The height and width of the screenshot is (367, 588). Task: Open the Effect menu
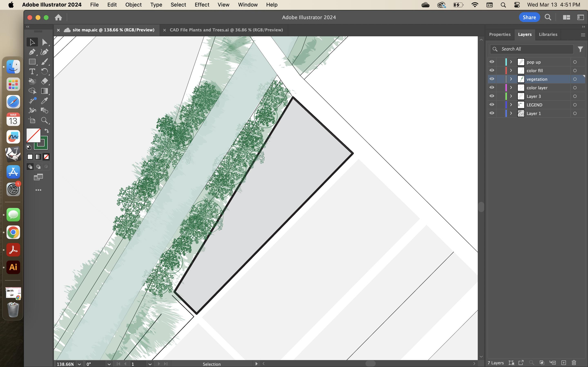click(202, 5)
